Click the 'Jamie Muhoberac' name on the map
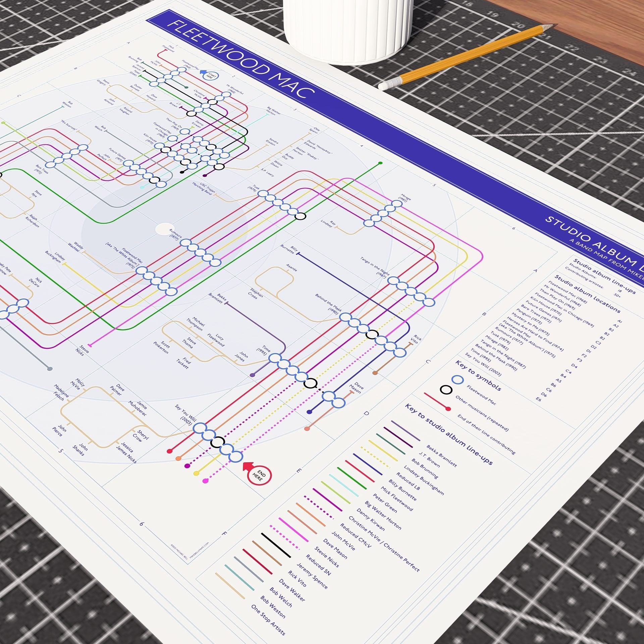 tap(138, 408)
